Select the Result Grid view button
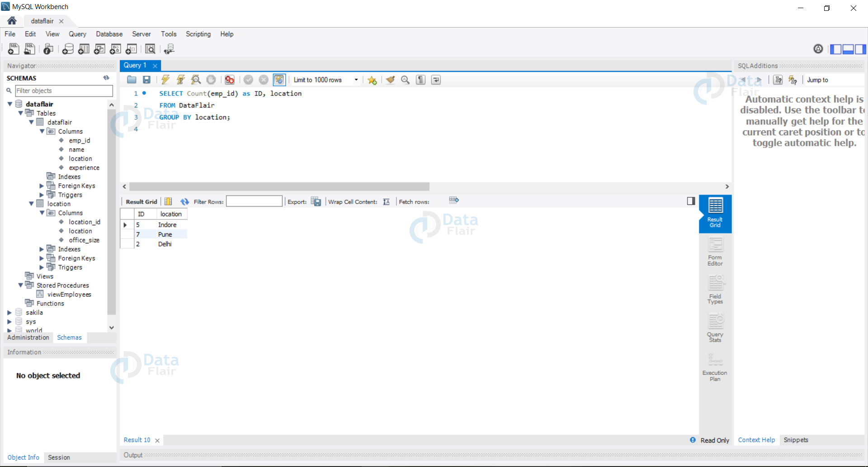The width and height of the screenshot is (868, 467). point(715,214)
